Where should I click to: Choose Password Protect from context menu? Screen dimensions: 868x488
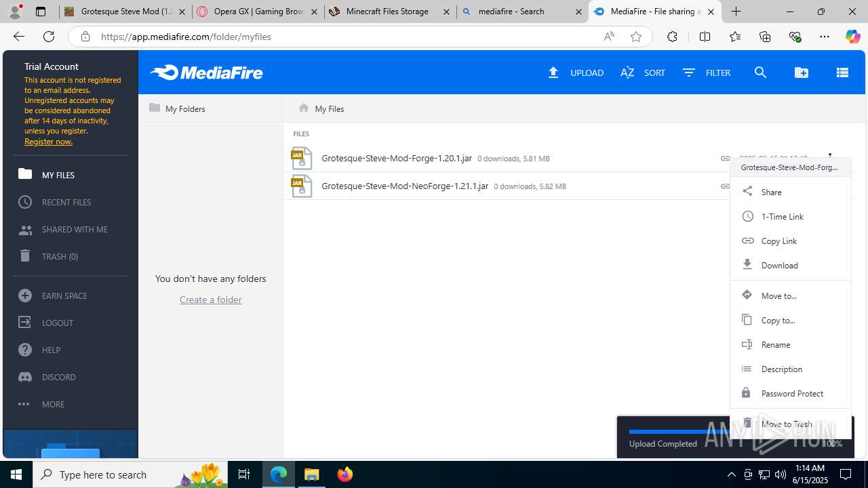point(791,393)
